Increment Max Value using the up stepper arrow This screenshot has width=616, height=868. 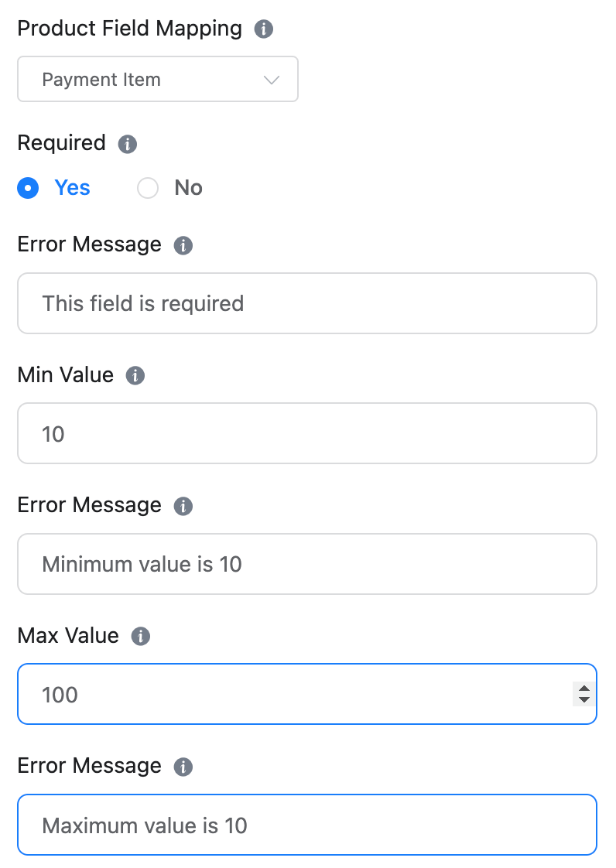tap(584, 688)
